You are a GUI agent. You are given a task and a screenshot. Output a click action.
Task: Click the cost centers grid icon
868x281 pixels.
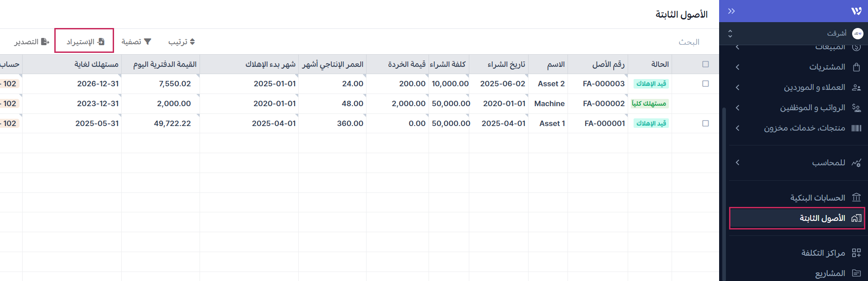(x=856, y=253)
